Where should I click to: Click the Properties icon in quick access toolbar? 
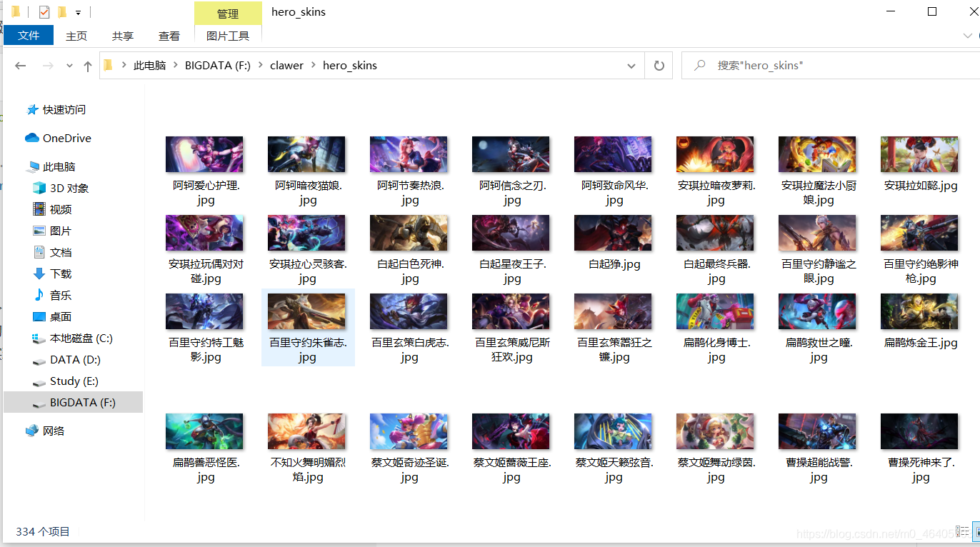coord(44,12)
